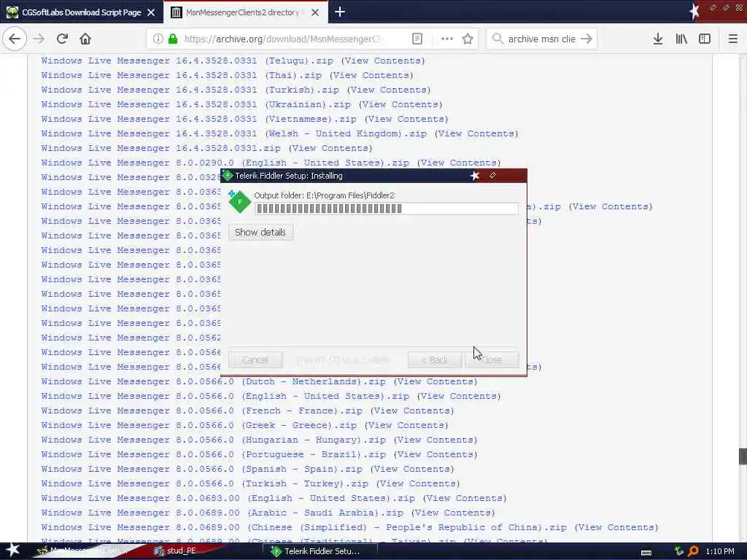
Task: Open the browser home page icon
Action: (x=85, y=39)
